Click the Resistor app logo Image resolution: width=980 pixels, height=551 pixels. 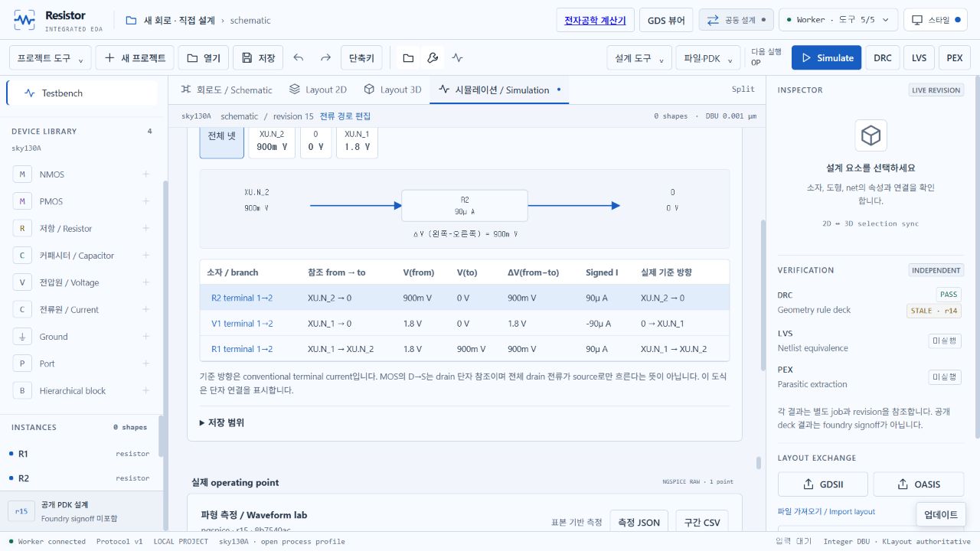24,20
